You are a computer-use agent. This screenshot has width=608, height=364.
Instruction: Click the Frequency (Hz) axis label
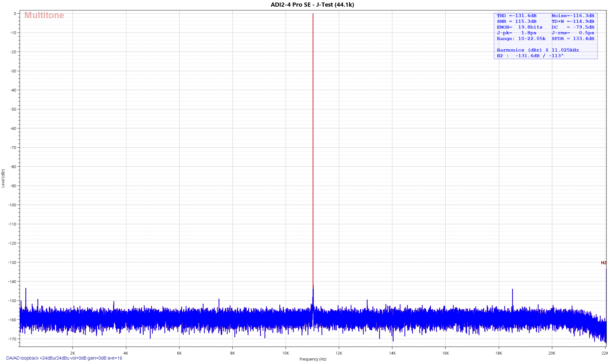pos(313,359)
